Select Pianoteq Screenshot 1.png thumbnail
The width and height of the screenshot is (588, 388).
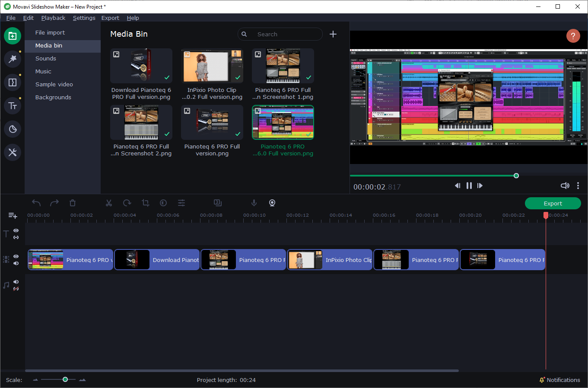(283, 66)
